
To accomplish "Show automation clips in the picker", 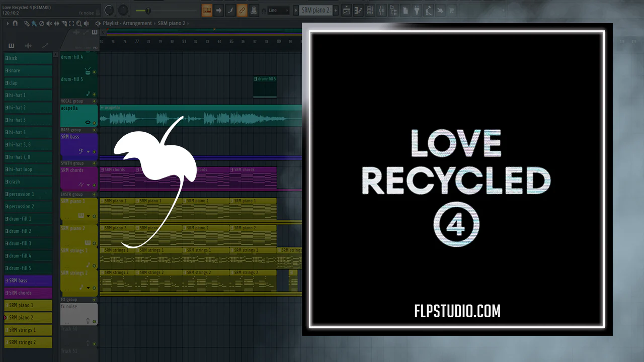I will coord(45,46).
